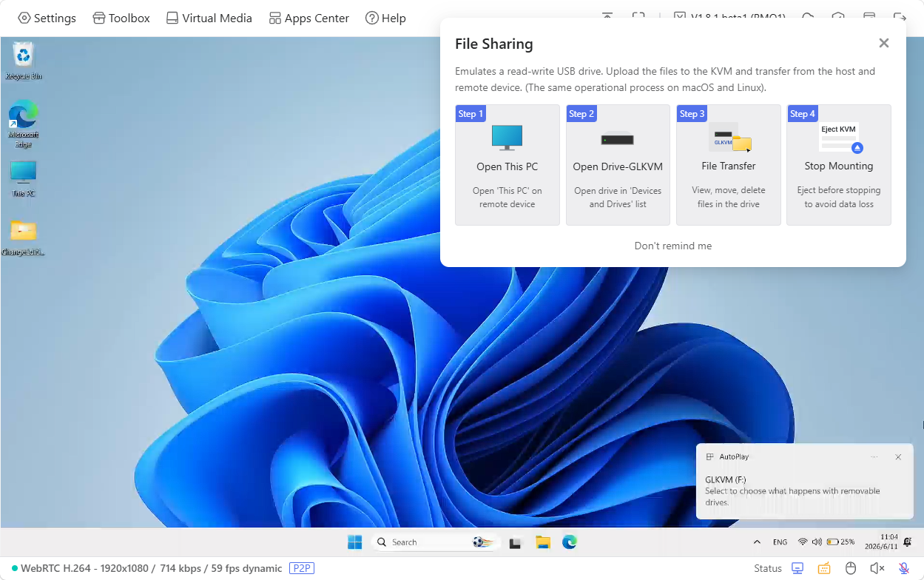Open the Settings menu
924x580 pixels.
coord(47,18)
